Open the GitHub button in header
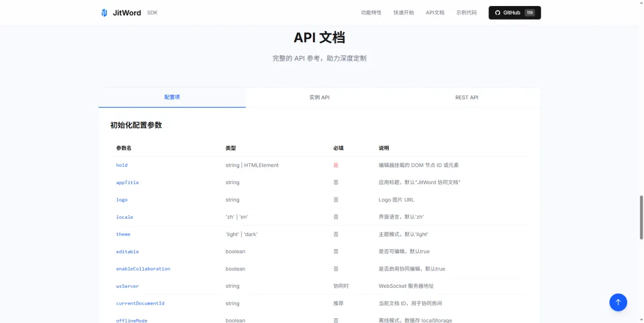This screenshot has height=323, width=644. pyautogui.click(x=515, y=13)
